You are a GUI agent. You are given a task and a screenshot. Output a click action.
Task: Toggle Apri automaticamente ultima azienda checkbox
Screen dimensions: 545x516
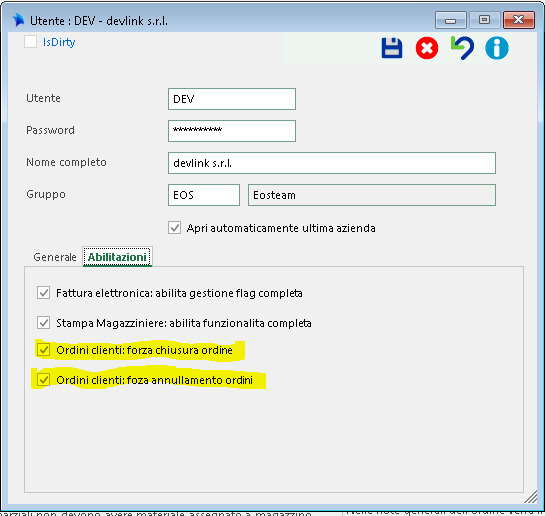tap(174, 228)
